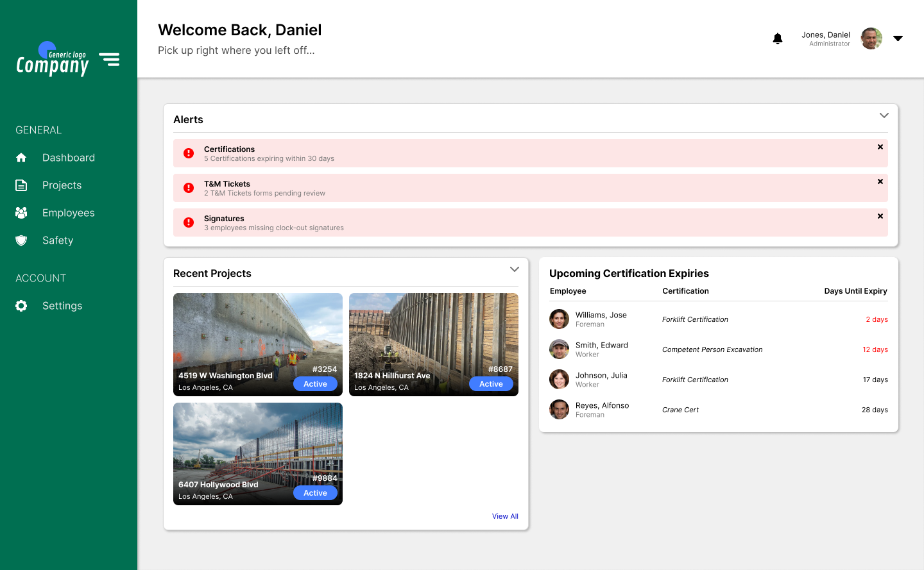The image size is (924, 570).
Task: Open the user account dropdown arrow
Action: pos(898,38)
